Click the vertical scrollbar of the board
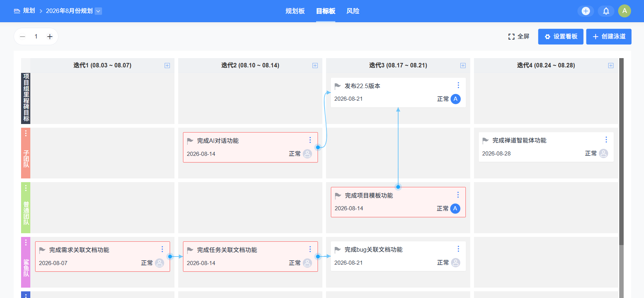The height and width of the screenshot is (298, 644). (x=621, y=152)
